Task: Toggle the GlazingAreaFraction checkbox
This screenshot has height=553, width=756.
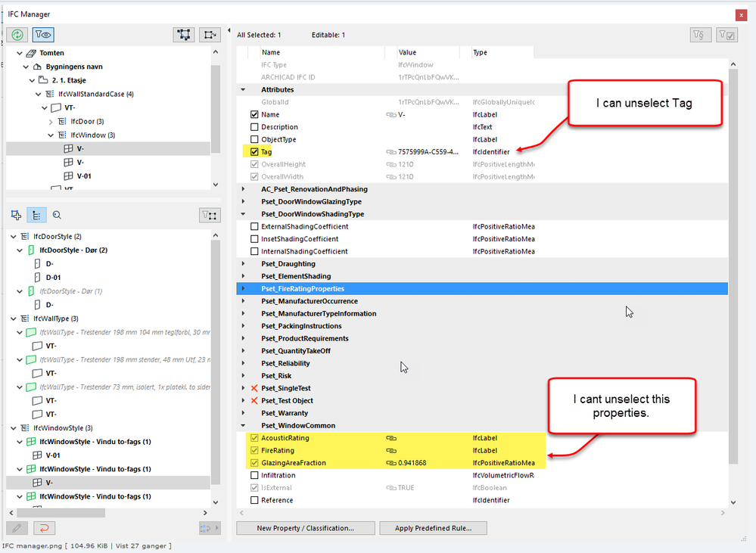Action: [254, 463]
